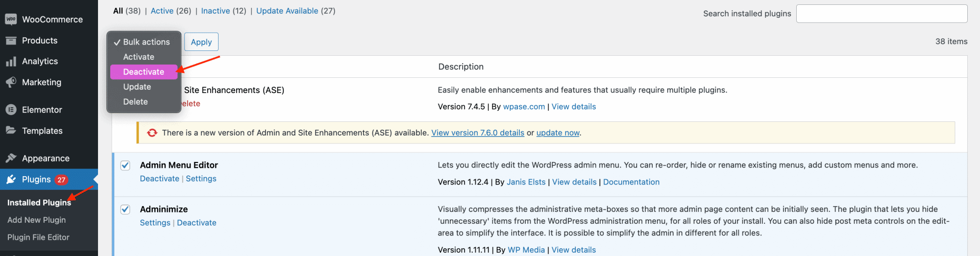Click Deactivate under Admin Menu Editor
980x256 pixels.
160,179
